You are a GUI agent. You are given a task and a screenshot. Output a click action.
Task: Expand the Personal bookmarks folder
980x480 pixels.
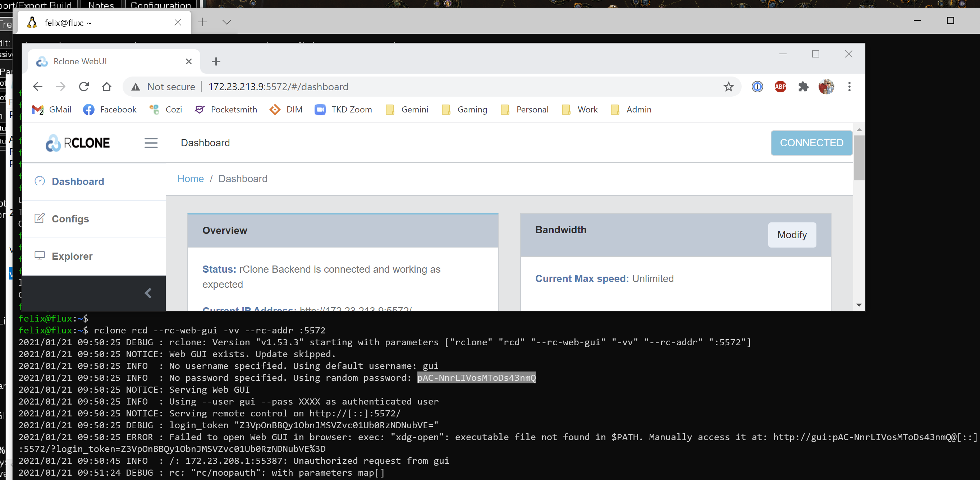coord(524,110)
